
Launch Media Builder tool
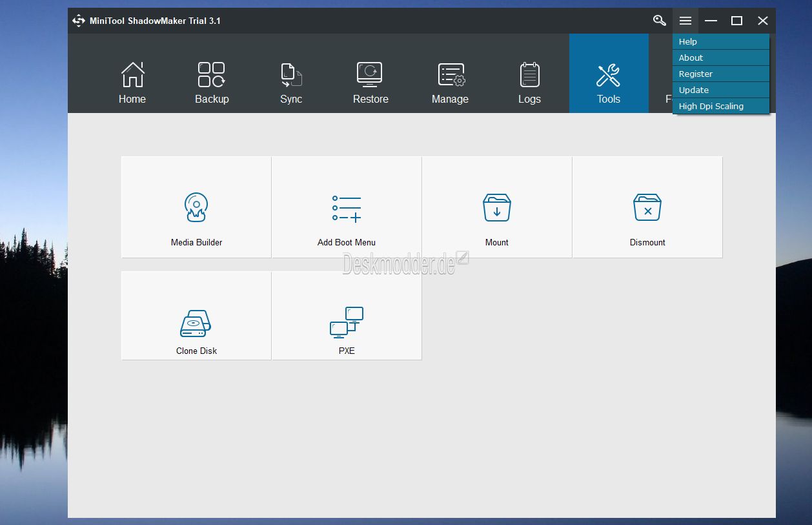[x=196, y=207]
